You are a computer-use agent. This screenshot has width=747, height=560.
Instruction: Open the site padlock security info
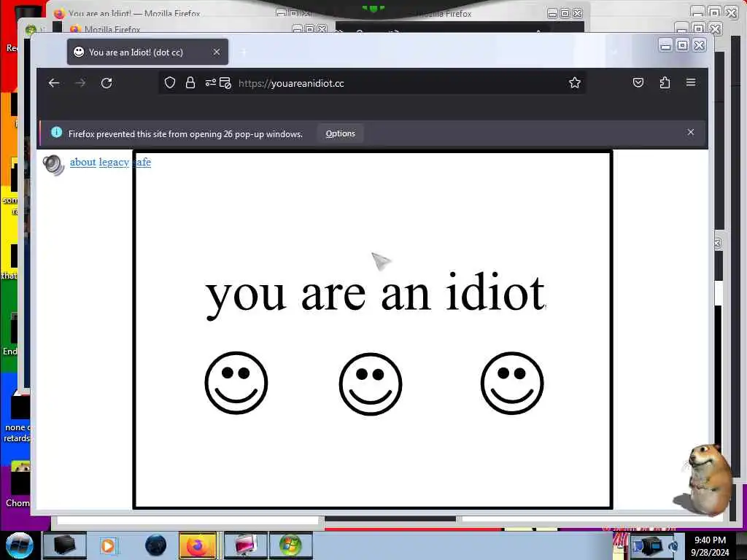pos(190,83)
